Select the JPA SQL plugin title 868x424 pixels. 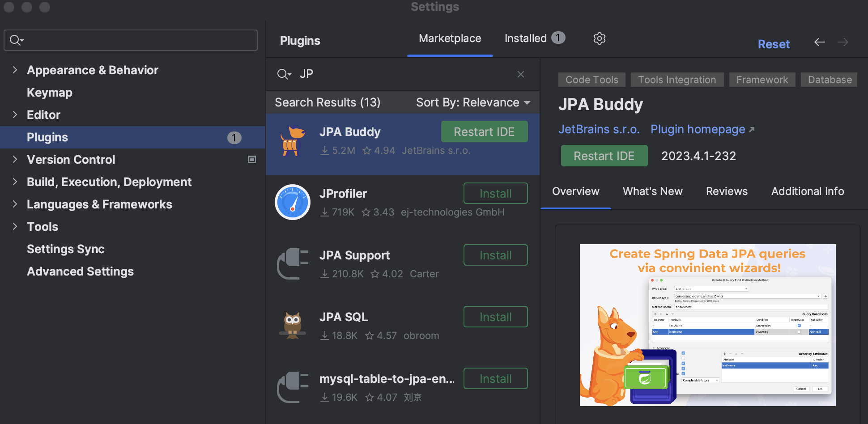[344, 317]
